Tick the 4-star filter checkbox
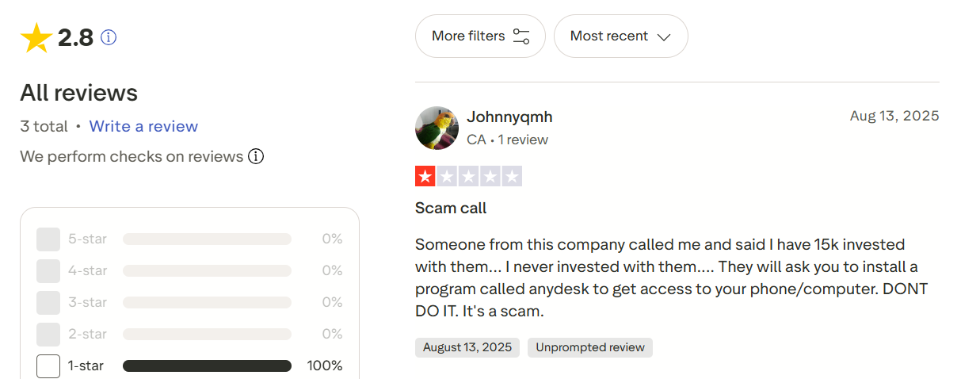The width and height of the screenshot is (980, 379). (x=48, y=271)
